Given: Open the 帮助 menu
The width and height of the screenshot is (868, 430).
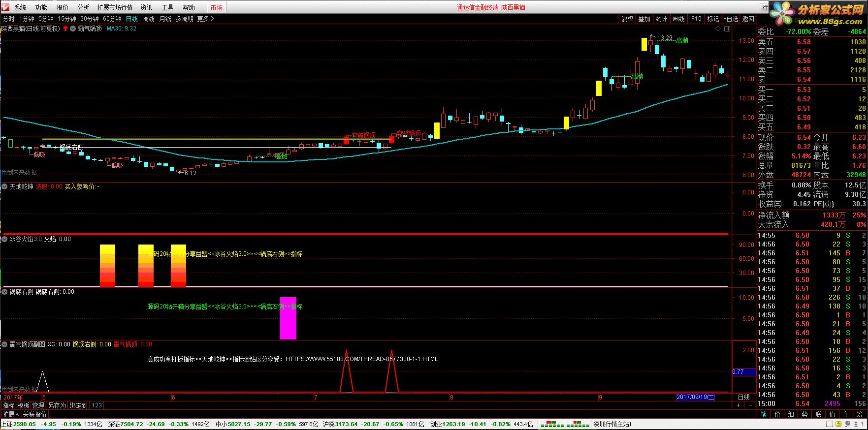Looking at the screenshot, I should pyautogui.click(x=189, y=7).
